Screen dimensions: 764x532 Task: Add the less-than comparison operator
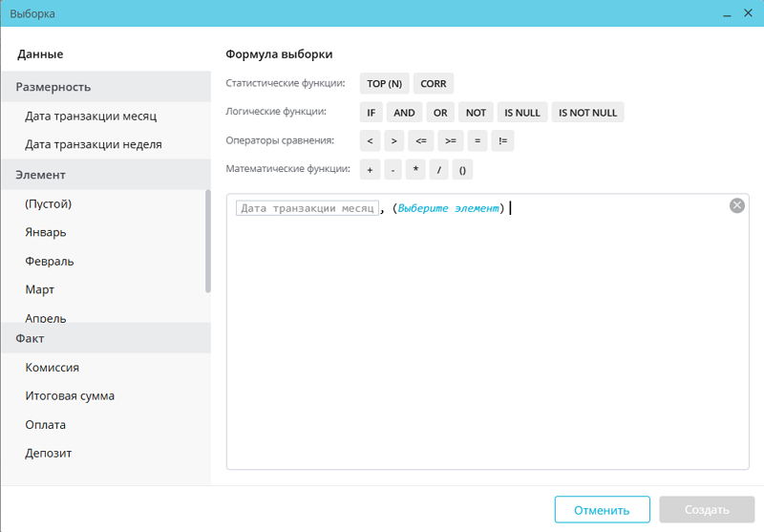pyautogui.click(x=370, y=141)
